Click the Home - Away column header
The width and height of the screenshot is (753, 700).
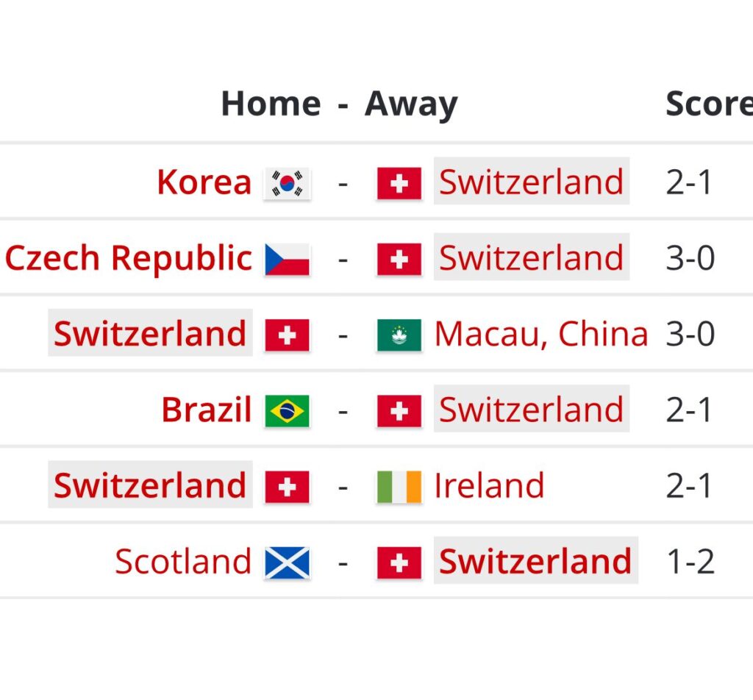[x=339, y=104]
